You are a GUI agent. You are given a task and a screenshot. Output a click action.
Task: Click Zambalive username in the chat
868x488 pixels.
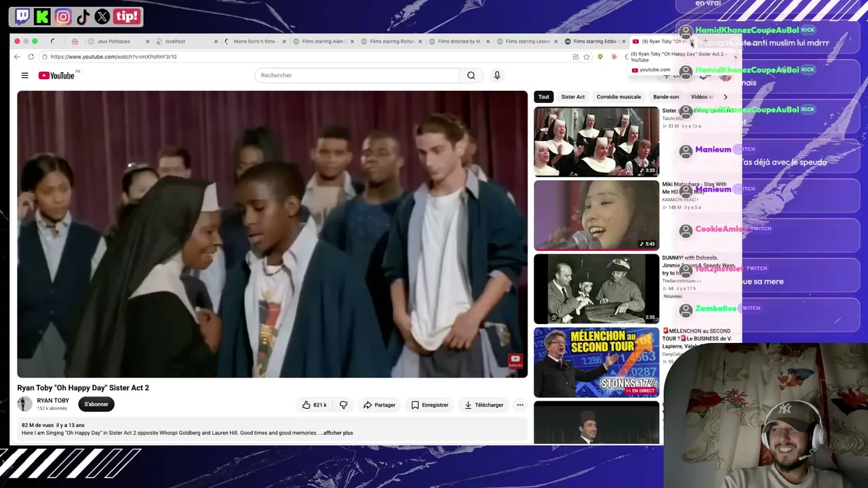(715, 309)
